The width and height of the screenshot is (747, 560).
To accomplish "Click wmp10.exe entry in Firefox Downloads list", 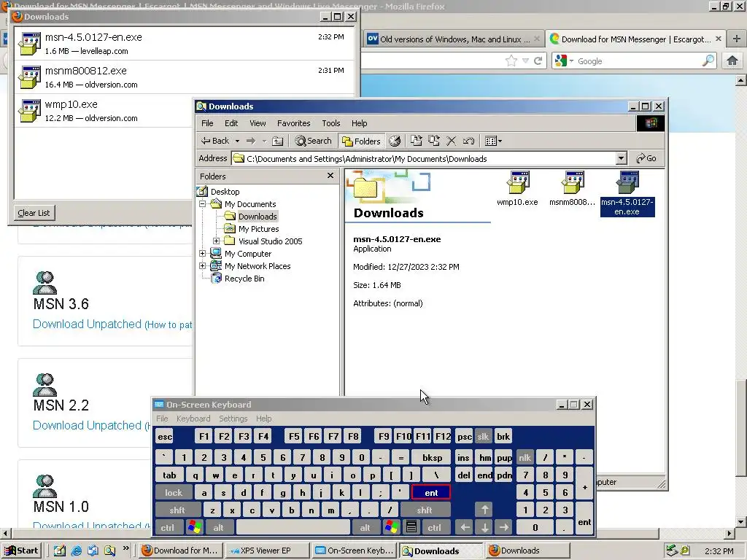I will [x=105, y=111].
